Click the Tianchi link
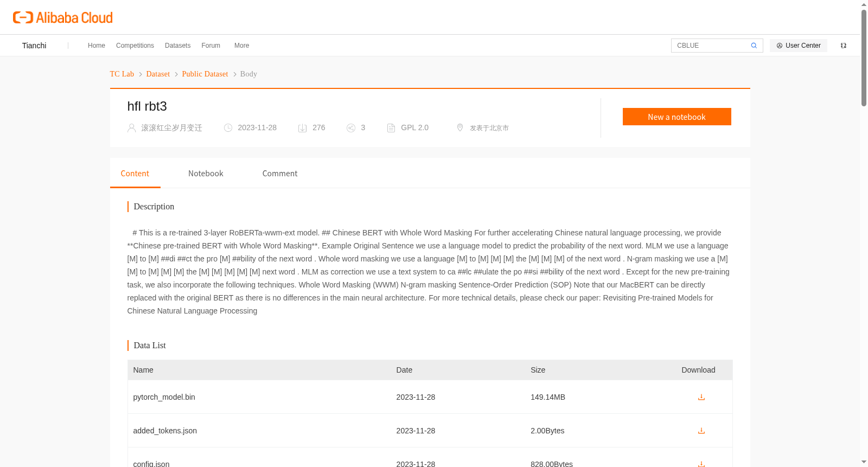This screenshot has width=868, height=467. pyautogui.click(x=34, y=46)
